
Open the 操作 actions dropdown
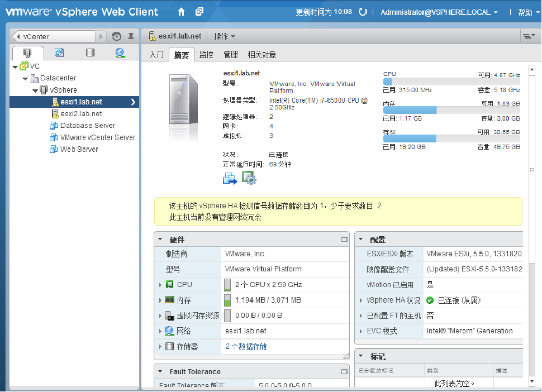click(x=224, y=36)
